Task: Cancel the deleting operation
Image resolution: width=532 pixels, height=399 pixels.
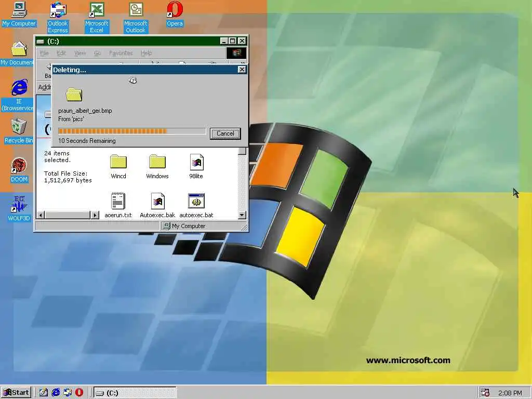Action: 225,134
